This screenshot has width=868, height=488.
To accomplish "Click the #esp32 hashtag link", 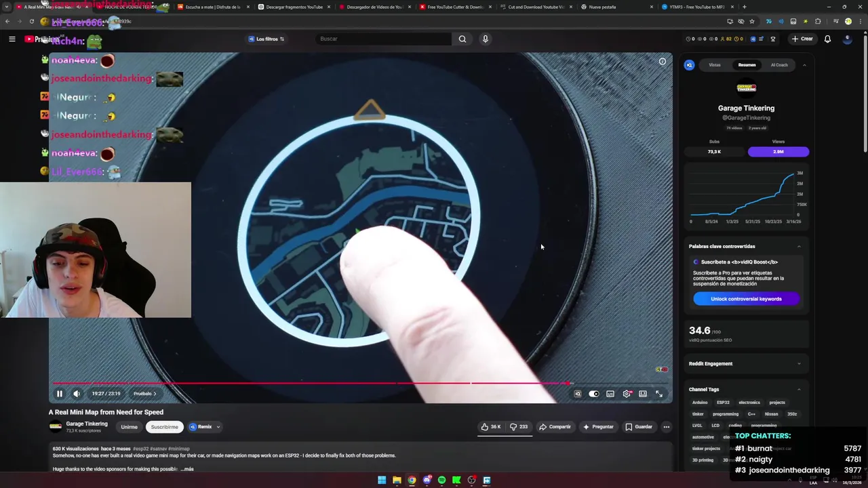I will tap(141, 449).
